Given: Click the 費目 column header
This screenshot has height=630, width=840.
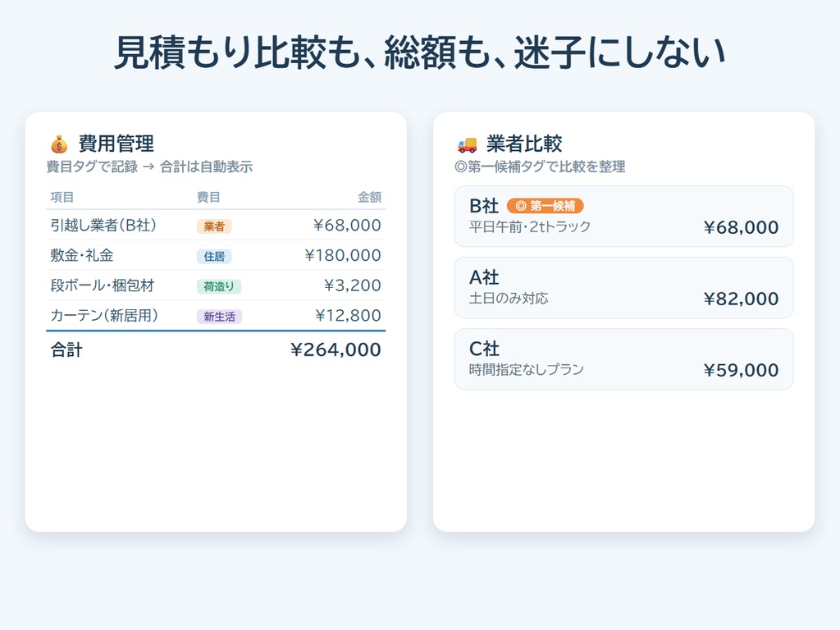Looking at the screenshot, I should pos(208,197).
